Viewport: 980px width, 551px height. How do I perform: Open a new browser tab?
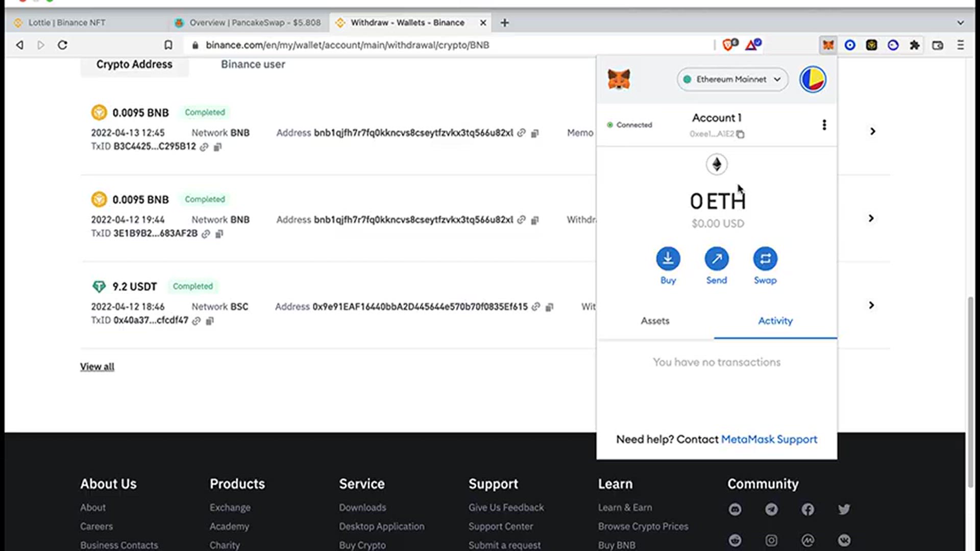coord(504,22)
